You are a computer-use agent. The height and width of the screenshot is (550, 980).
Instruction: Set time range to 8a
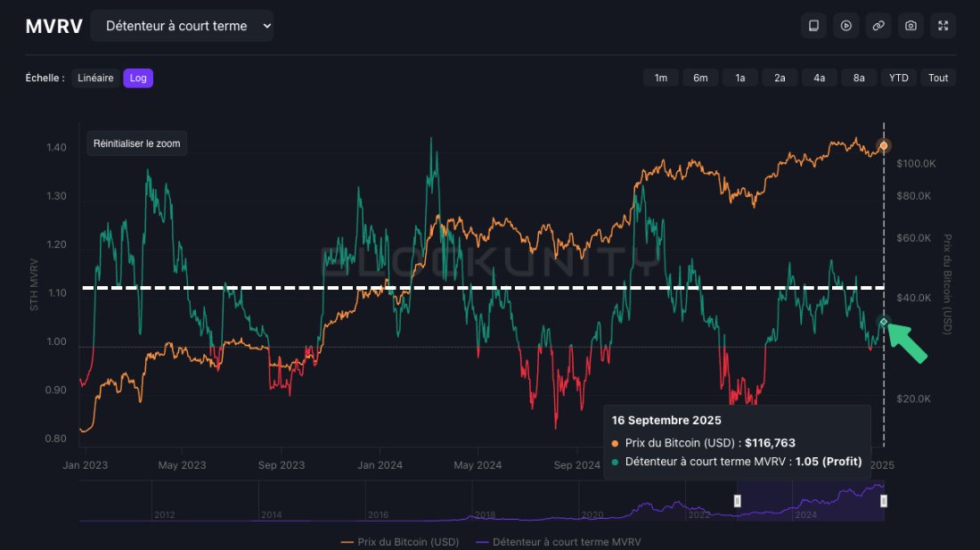coord(860,78)
